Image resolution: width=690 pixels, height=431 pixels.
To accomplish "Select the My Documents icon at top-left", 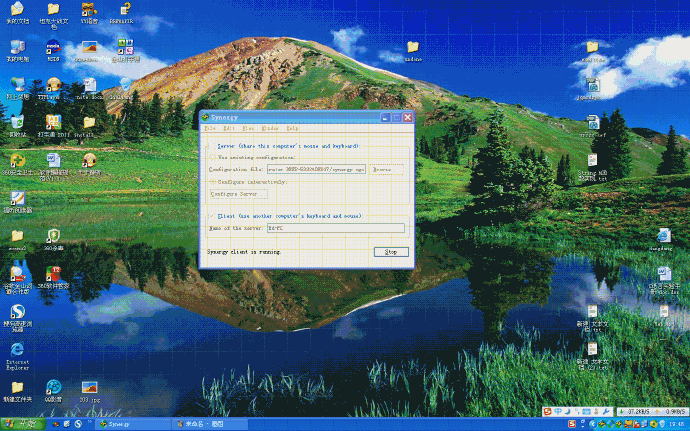I will [x=16, y=10].
